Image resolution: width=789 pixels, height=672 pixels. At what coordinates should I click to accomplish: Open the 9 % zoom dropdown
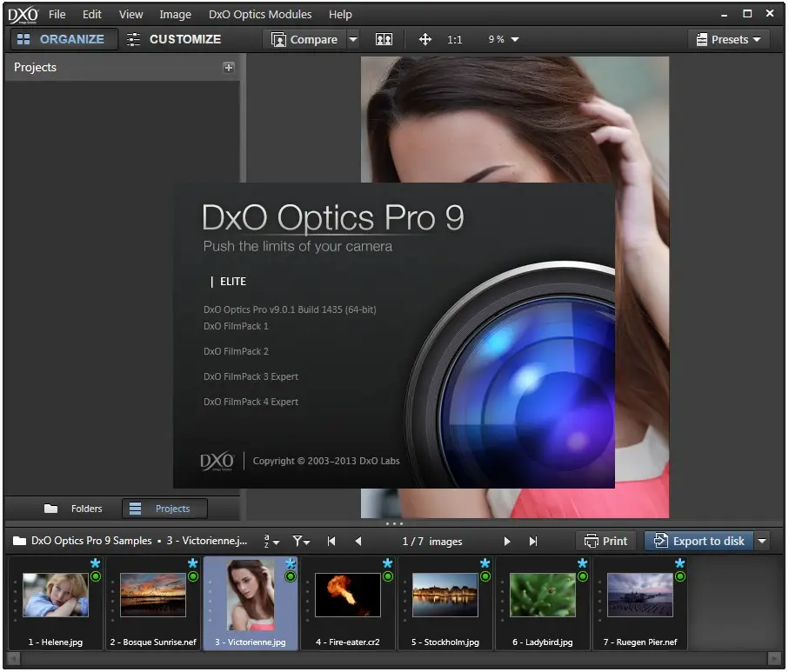pyautogui.click(x=503, y=39)
